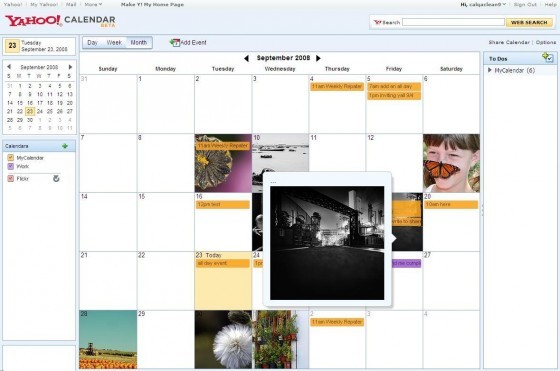Image resolution: width=560 pixels, height=371 pixels.
Task: Click the butterfly girl photo thumbnail
Action: 451,163
